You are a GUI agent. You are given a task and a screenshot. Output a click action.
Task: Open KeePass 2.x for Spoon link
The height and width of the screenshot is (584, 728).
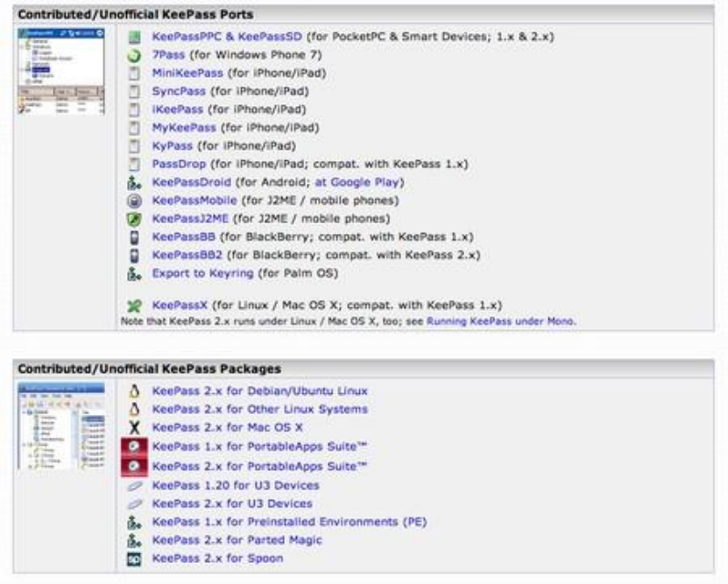(217, 558)
